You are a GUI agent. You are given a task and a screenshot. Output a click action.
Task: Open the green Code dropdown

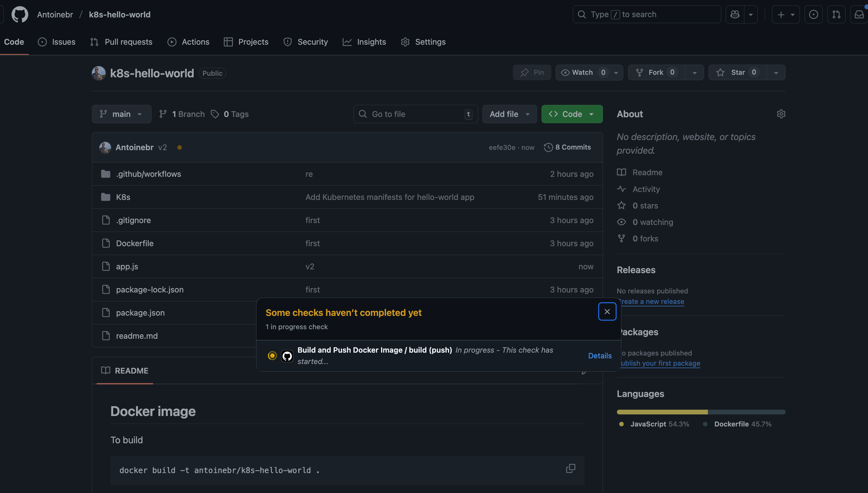572,114
